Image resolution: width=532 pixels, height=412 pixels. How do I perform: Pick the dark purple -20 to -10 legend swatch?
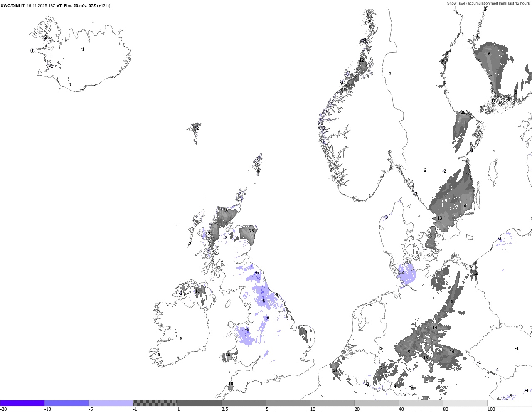point(22,403)
